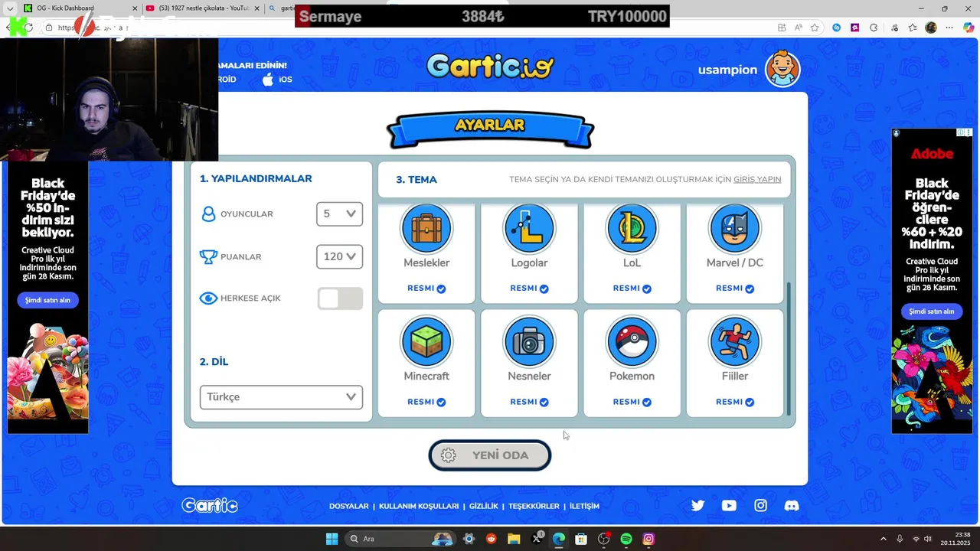Click the GİRİŞ YAPIN link

[757, 179]
